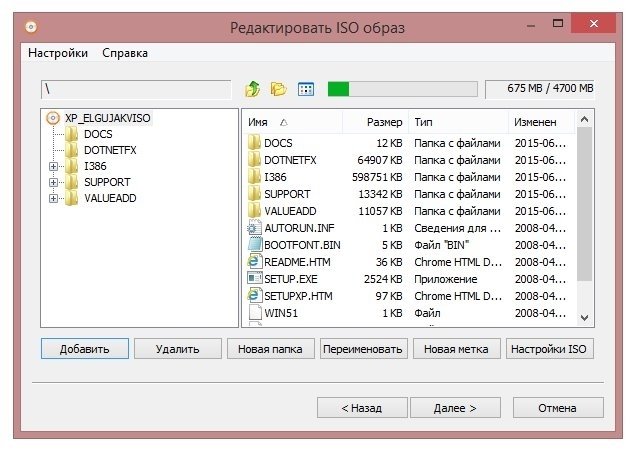
Task: Click the green disc capacity progress bar
Action: tap(402, 89)
